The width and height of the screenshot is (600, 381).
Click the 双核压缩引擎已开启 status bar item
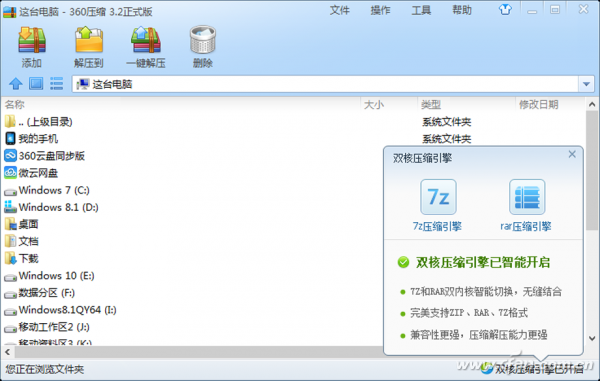(x=532, y=369)
